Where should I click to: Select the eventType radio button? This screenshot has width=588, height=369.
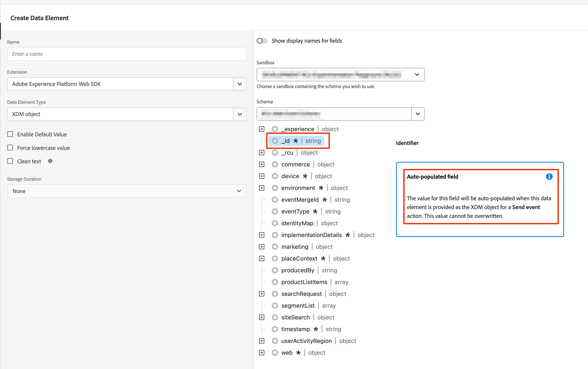pos(275,211)
